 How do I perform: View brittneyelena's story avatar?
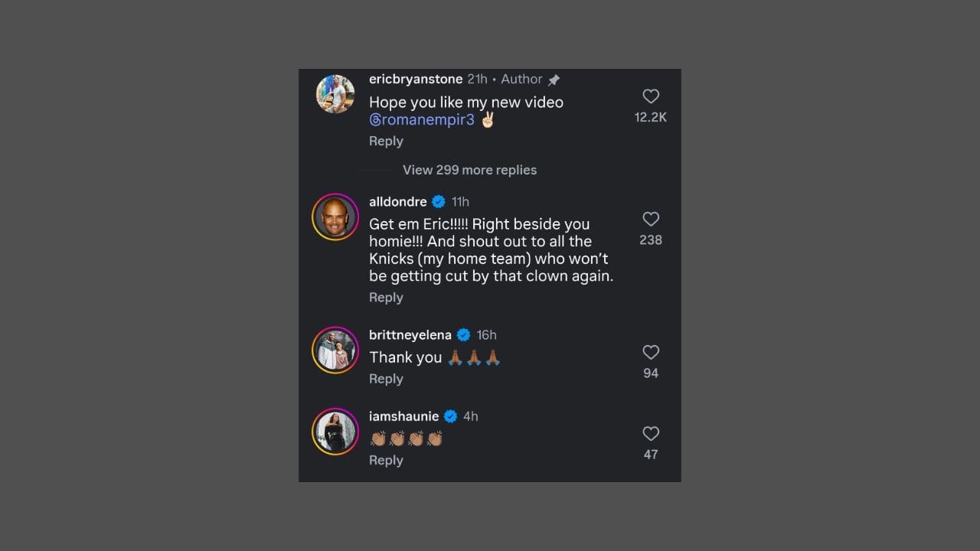[335, 350]
